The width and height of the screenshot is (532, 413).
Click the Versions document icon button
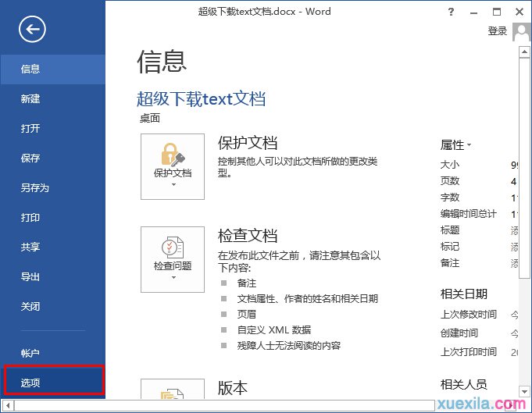point(173,389)
